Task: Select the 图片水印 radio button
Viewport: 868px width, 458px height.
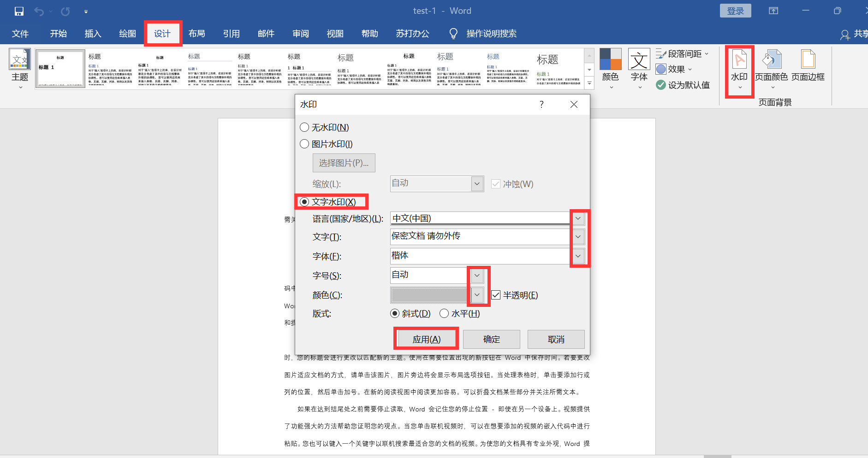Action: [x=304, y=144]
